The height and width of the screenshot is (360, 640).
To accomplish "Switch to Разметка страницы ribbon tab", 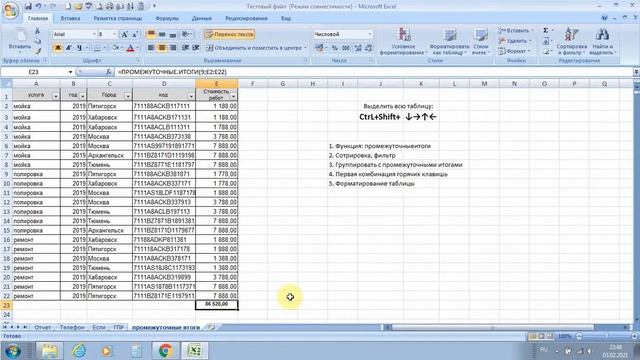I will (118, 18).
